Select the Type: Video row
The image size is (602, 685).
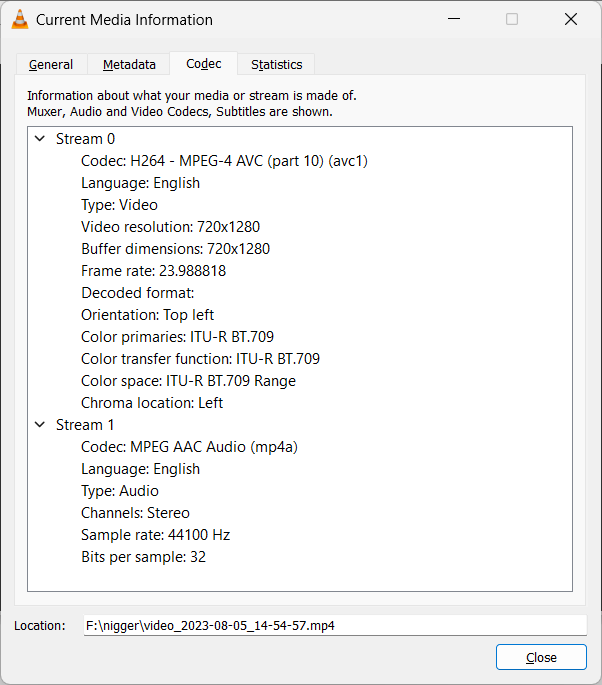pyautogui.click(x=119, y=205)
